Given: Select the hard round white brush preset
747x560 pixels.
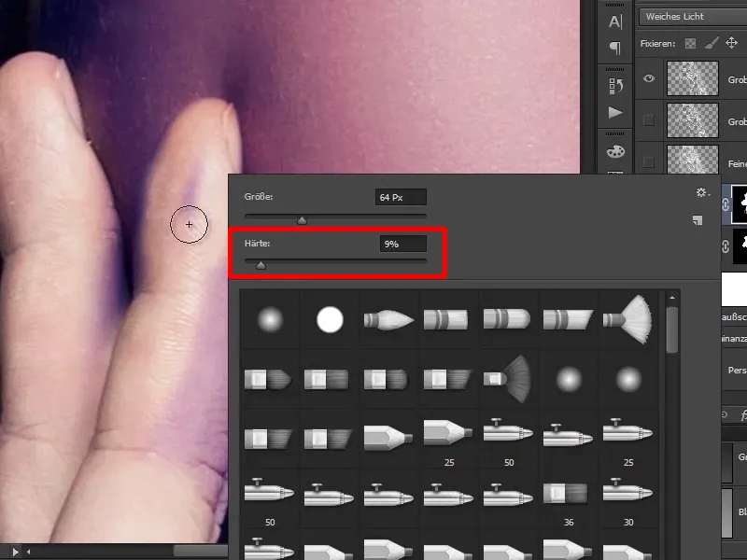Looking at the screenshot, I should click(330, 319).
